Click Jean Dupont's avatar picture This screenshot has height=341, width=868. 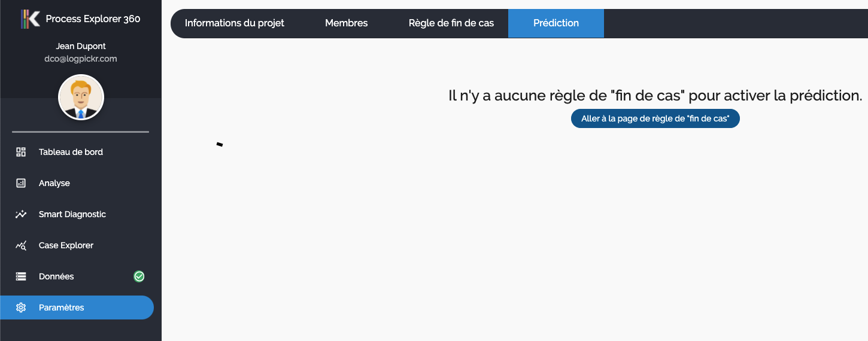pyautogui.click(x=81, y=98)
